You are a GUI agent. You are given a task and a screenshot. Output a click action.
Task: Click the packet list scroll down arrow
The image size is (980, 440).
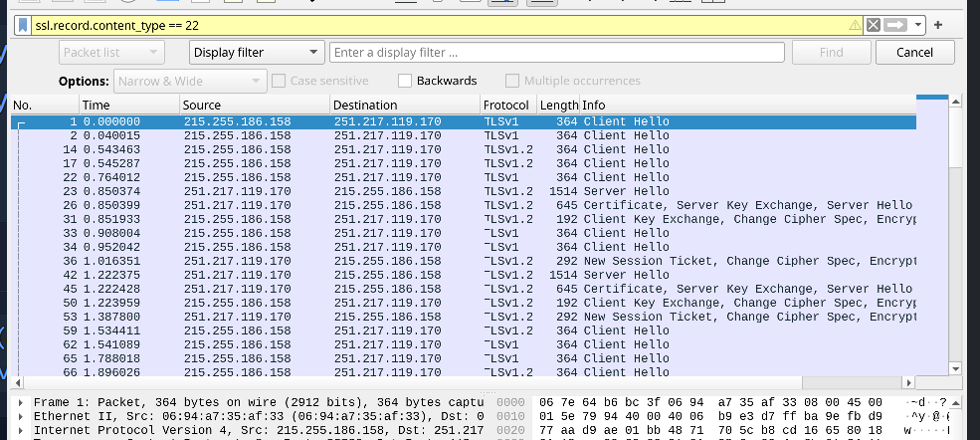coord(954,369)
